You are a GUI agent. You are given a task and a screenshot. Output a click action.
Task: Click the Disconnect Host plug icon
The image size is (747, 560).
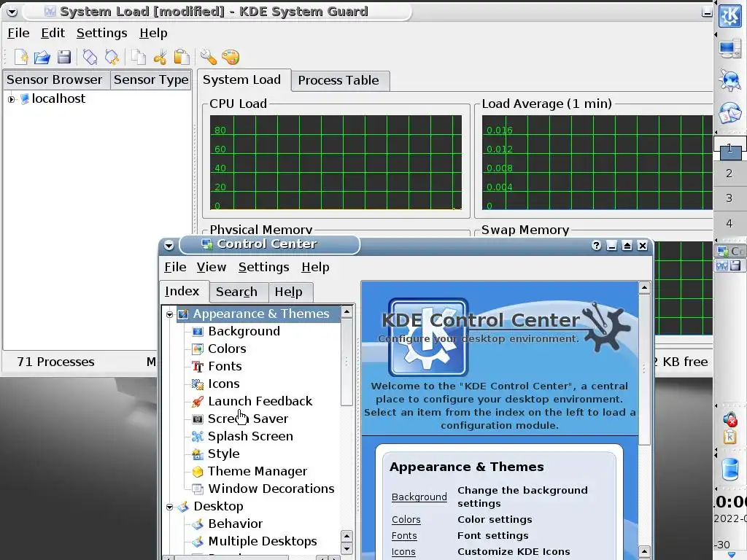click(x=112, y=57)
